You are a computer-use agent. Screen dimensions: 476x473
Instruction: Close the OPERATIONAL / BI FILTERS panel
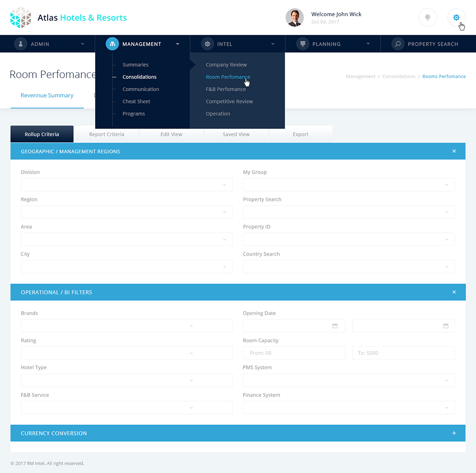pyautogui.click(x=454, y=292)
